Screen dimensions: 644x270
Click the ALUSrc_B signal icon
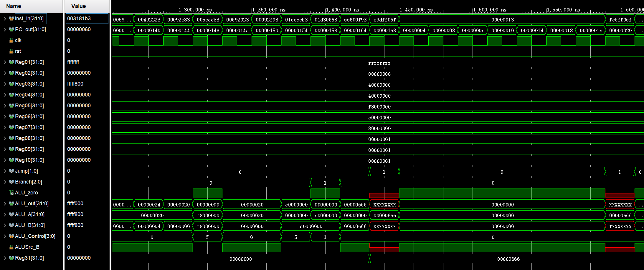pos(11,247)
